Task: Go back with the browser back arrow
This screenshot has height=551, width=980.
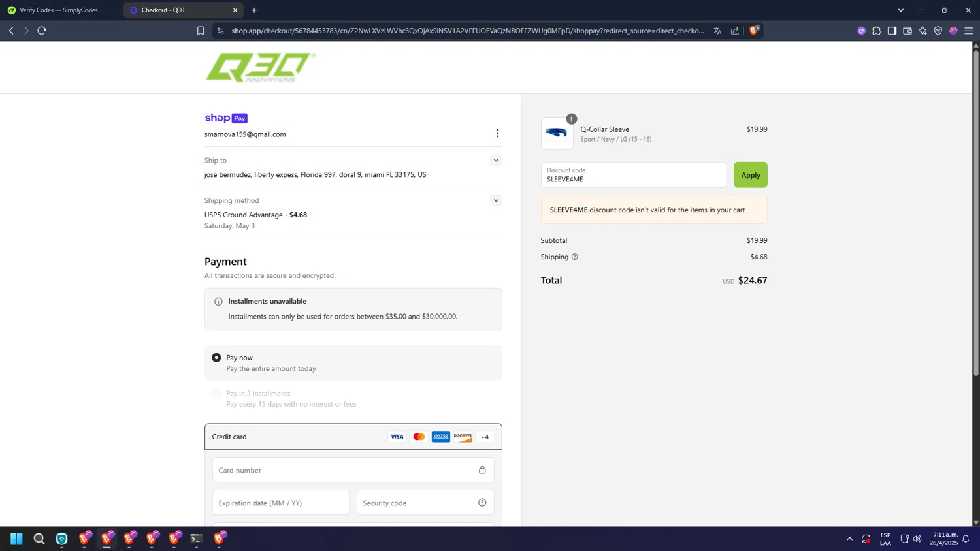Action: point(11,31)
